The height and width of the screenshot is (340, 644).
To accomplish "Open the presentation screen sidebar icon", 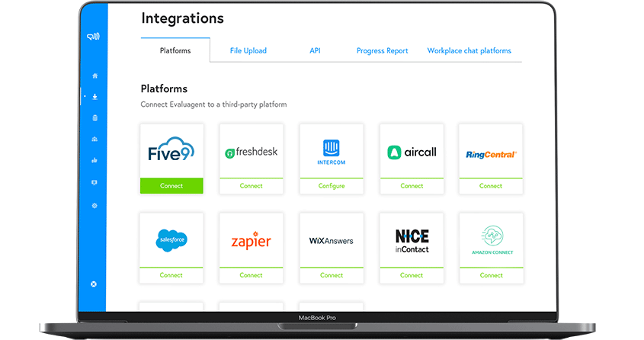I will (95, 182).
